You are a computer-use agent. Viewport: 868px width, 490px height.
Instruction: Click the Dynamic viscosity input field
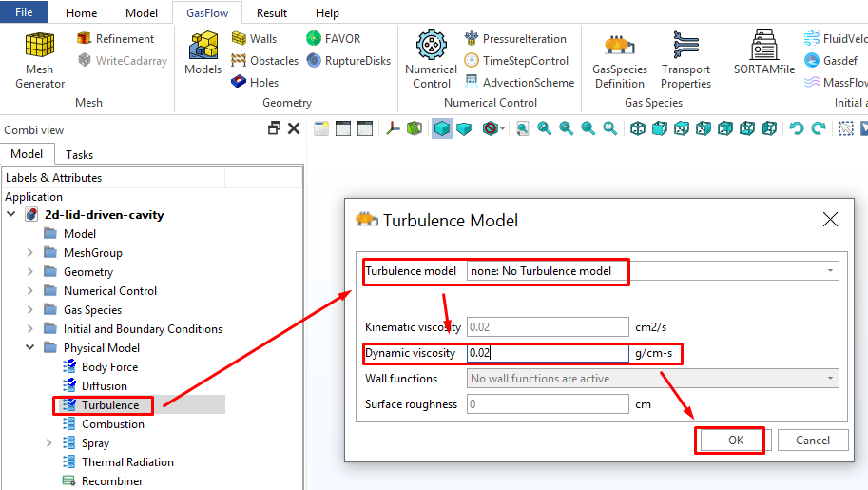[x=547, y=353]
